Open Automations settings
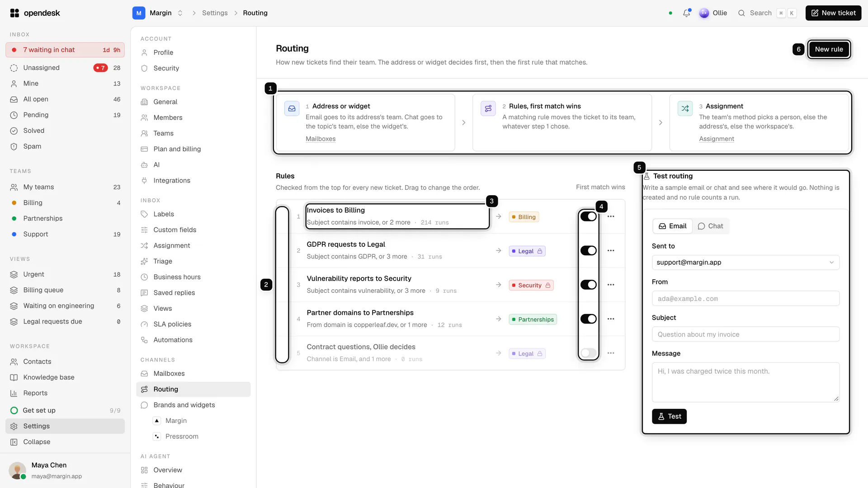 193,340
